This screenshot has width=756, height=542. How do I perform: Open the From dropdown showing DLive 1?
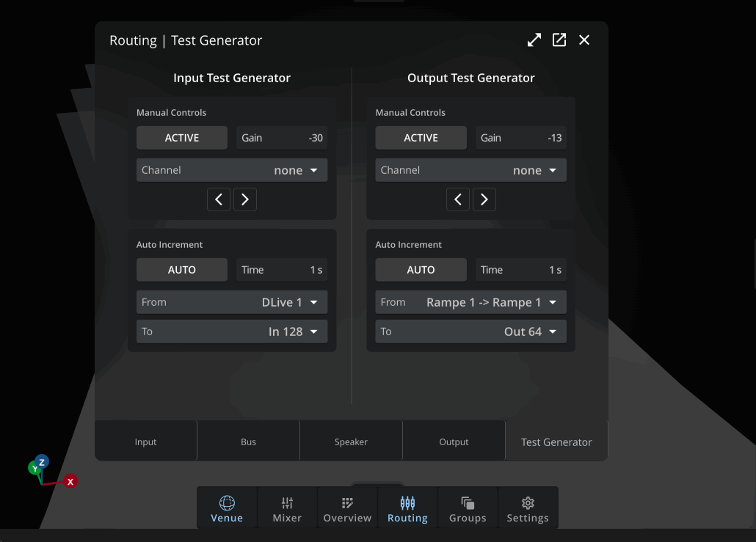tap(232, 302)
